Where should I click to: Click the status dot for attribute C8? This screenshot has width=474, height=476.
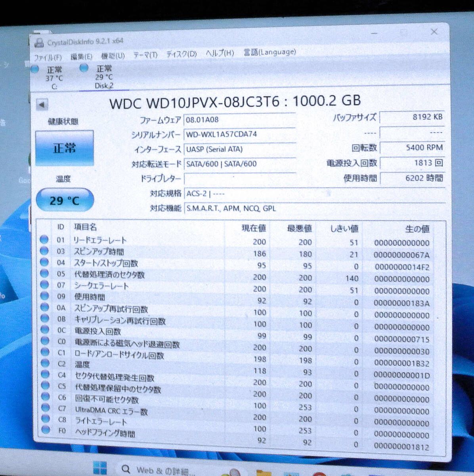(46, 418)
